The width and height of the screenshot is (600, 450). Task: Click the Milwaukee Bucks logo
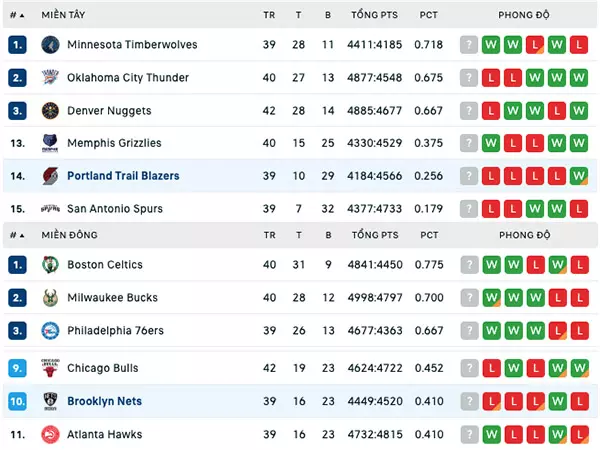[50, 298]
